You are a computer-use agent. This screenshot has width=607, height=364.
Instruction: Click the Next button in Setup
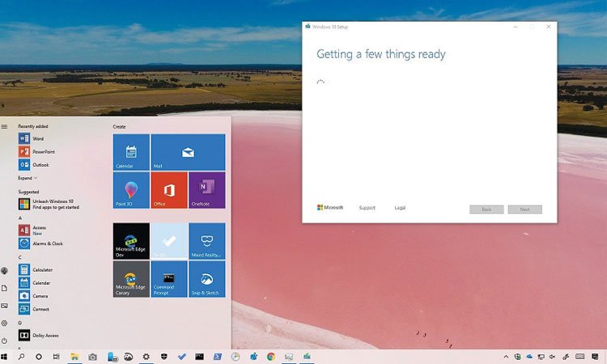[524, 210]
